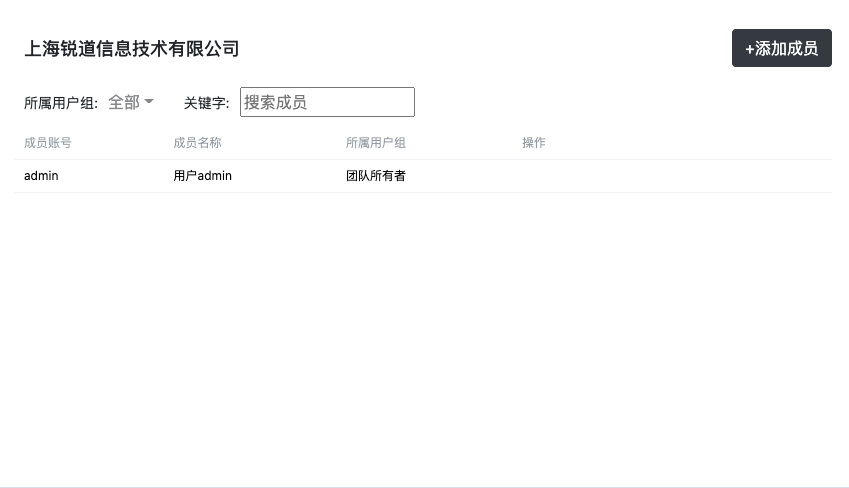Click the 成员 text on the add button
Image resolution: width=849 pixels, height=488 pixels.
click(x=802, y=49)
